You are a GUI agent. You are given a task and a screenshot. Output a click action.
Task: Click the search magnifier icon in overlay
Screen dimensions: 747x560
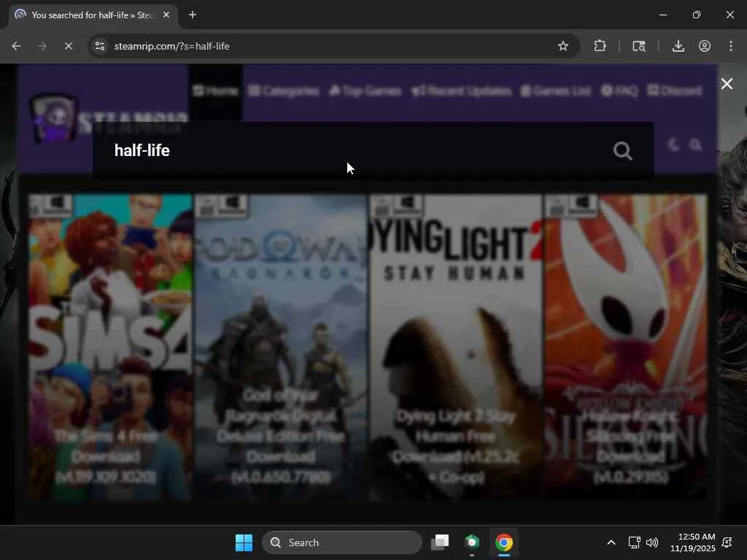pyautogui.click(x=622, y=151)
